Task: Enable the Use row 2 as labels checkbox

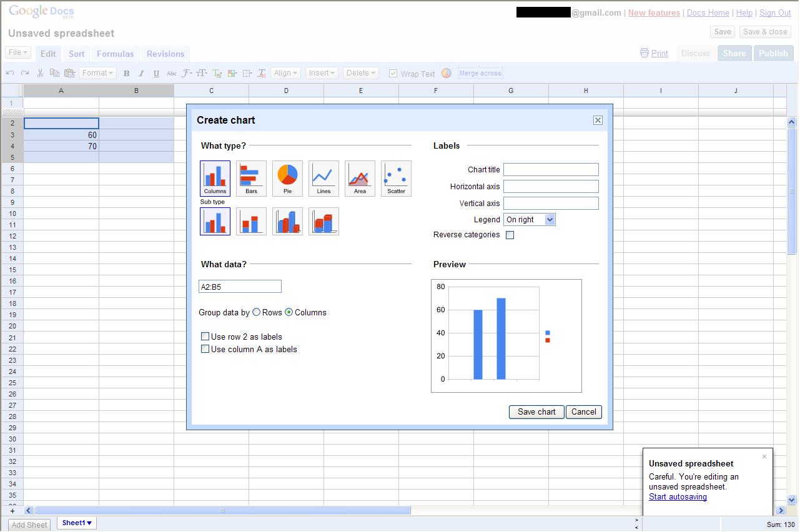Action: click(205, 336)
